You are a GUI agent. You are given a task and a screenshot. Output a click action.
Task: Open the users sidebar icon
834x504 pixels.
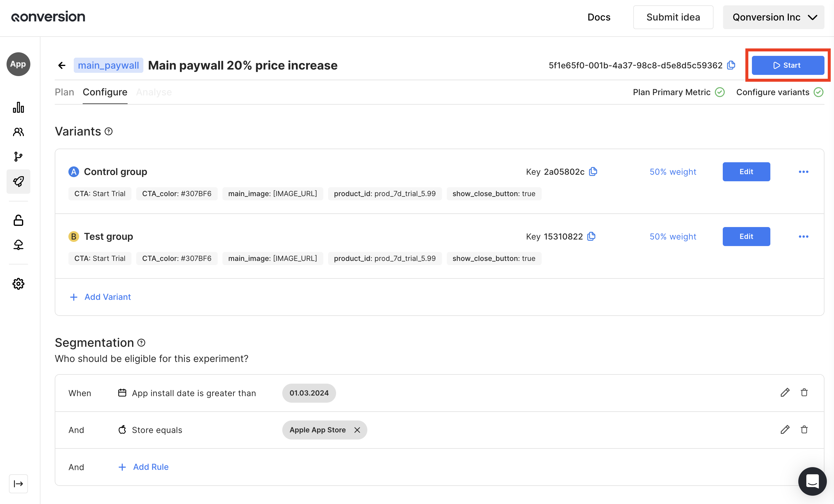pyautogui.click(x=18, y=132)
